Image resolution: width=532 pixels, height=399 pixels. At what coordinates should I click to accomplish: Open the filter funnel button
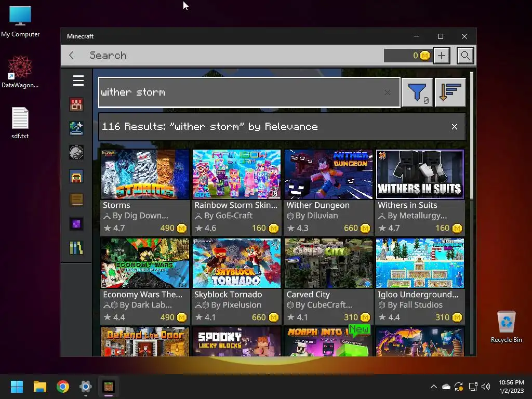pyautogui.click(x=417, y=92)
